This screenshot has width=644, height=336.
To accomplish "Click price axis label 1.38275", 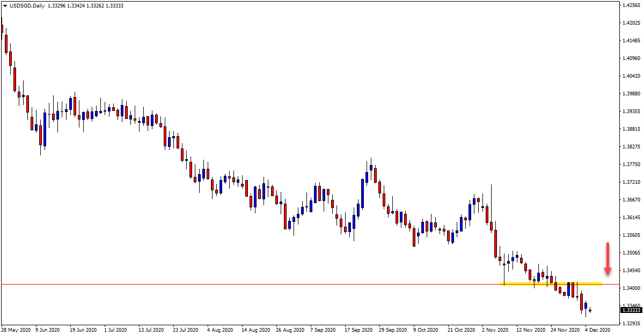I will pyautogui.click(x=632, y=147).
